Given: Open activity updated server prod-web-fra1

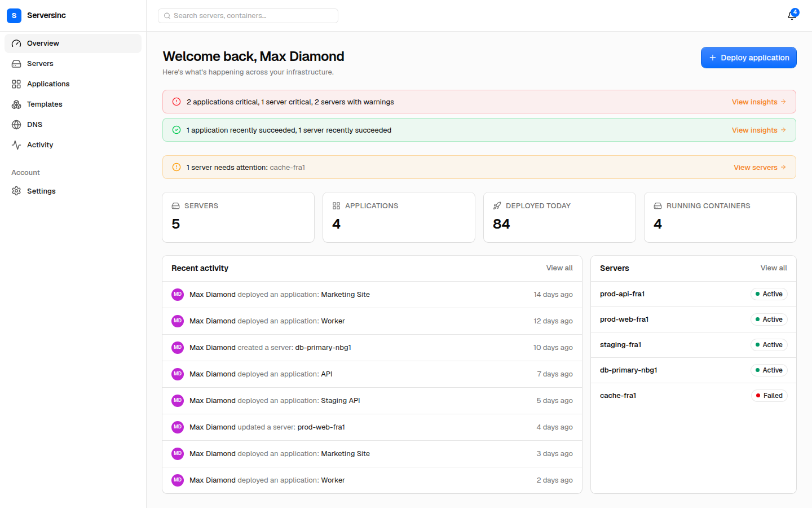Looking at the screenshot, I should click(372, 427).
